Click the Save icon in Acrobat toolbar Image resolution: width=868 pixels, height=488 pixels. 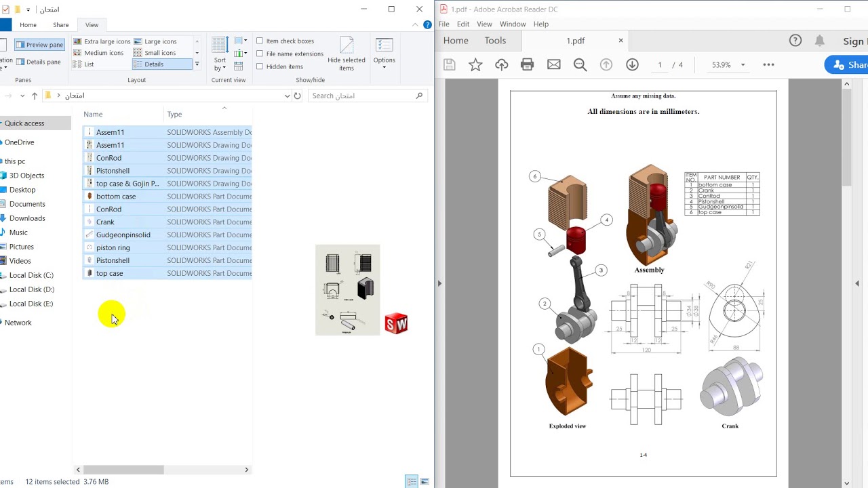(x=449, y=65)
